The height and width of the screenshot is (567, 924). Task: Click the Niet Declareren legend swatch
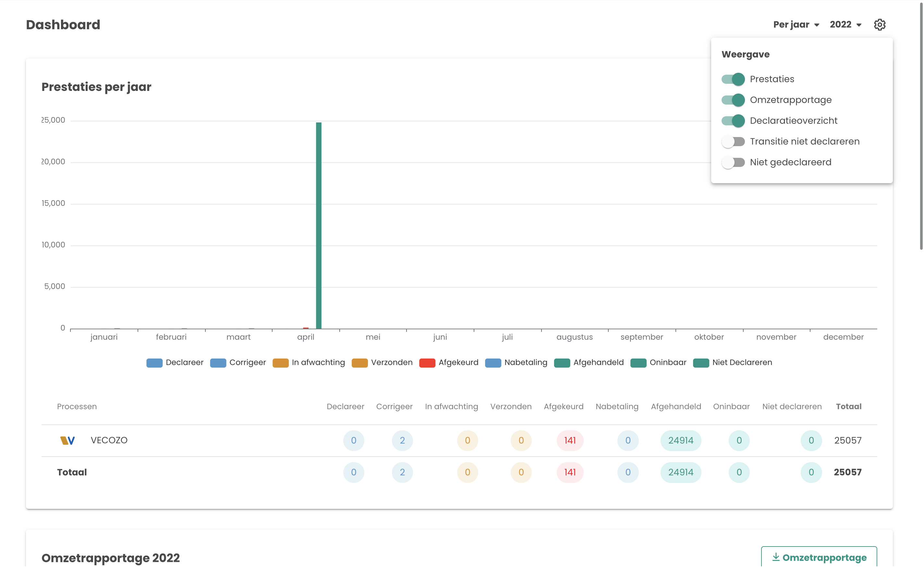click(701, 363)
